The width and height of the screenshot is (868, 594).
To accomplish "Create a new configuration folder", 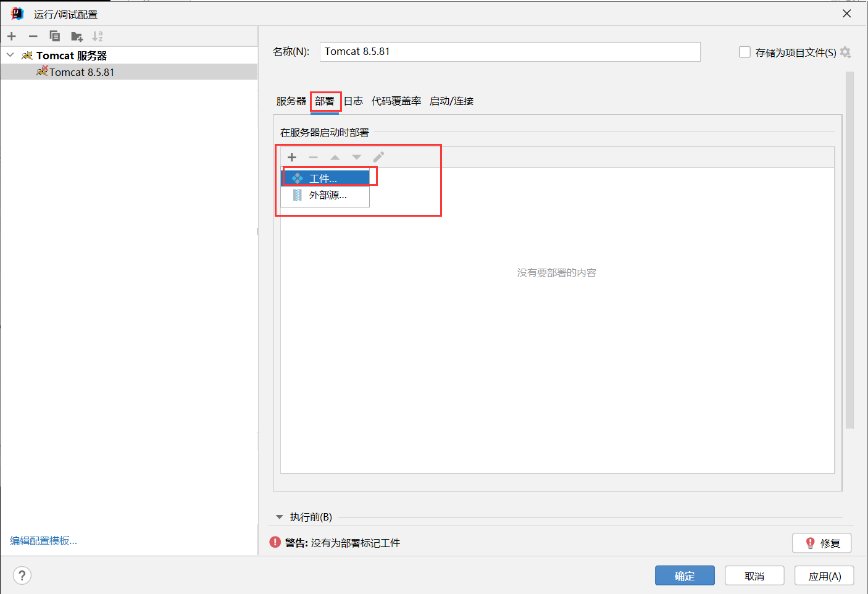I will click(77, 36).
